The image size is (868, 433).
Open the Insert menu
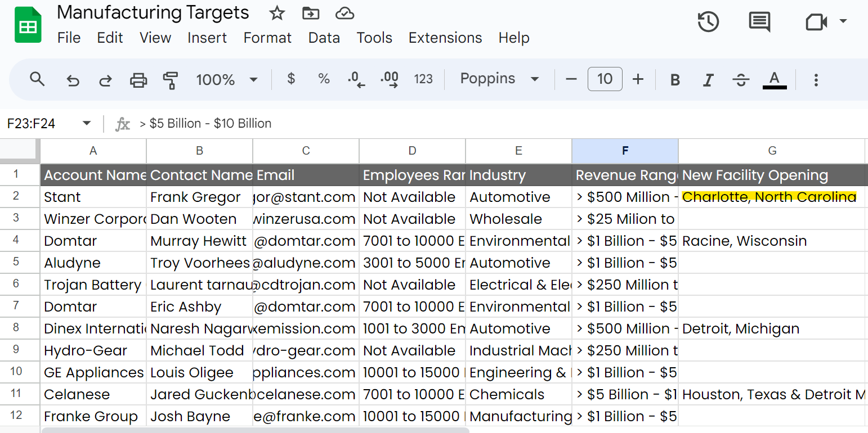(x=207, y=38)
